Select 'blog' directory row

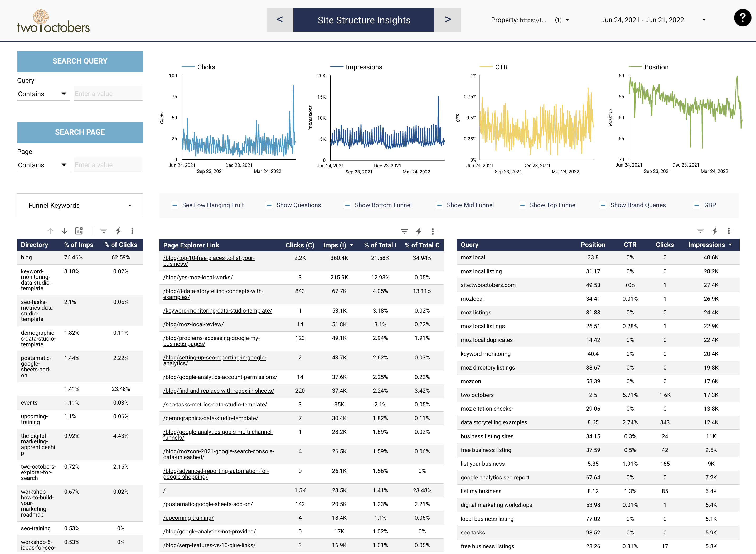80,257
